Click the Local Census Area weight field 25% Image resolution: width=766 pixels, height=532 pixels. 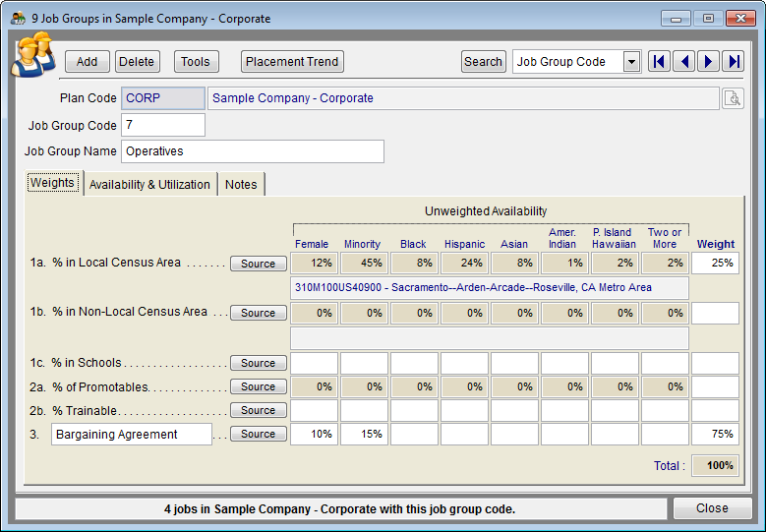pos(715,263)
